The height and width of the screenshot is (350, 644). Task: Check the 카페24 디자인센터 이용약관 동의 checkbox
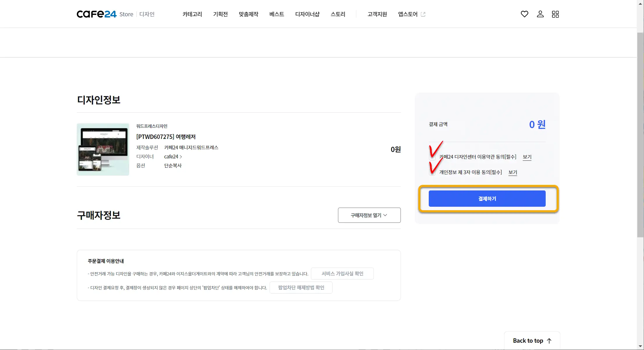[432, 157]
